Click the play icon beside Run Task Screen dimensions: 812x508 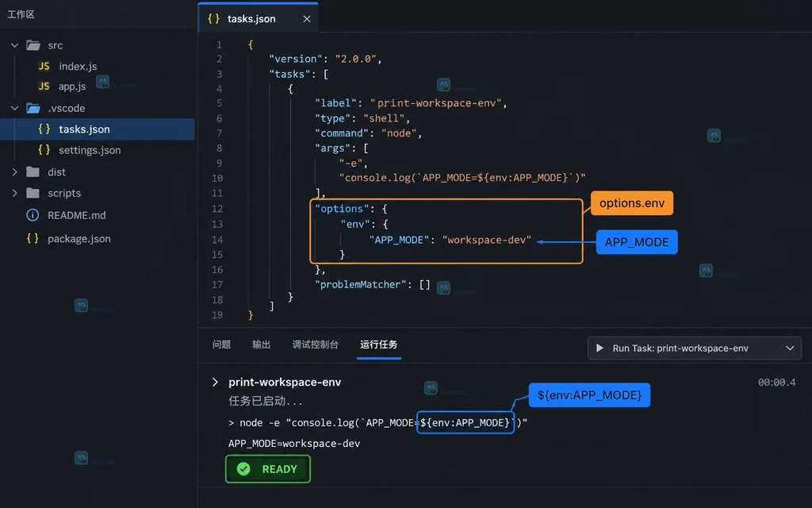point(599,348)
